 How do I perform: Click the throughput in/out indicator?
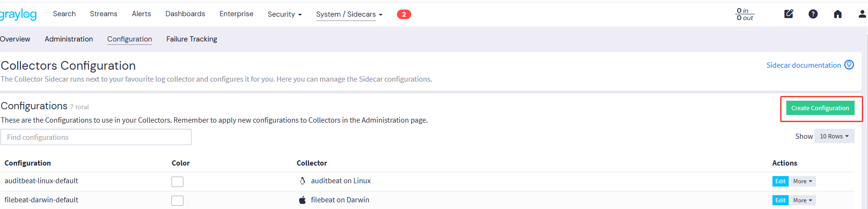click(x=745, y=14)
